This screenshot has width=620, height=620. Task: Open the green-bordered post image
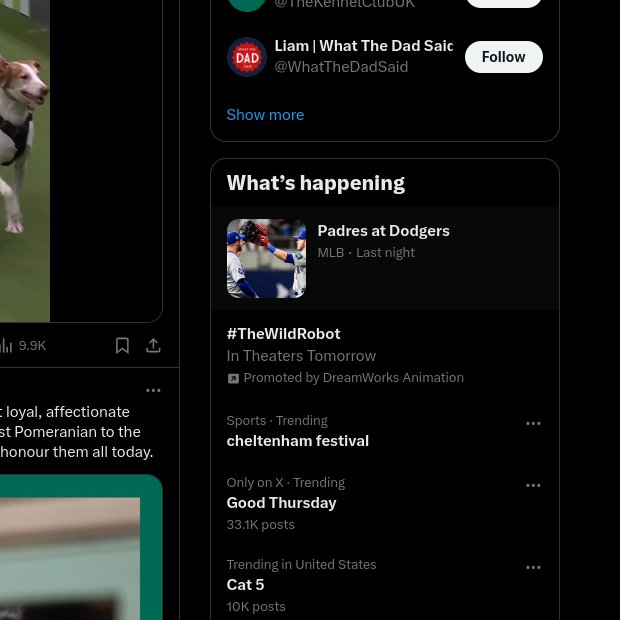pyautogui.click(x=81, y=547)
